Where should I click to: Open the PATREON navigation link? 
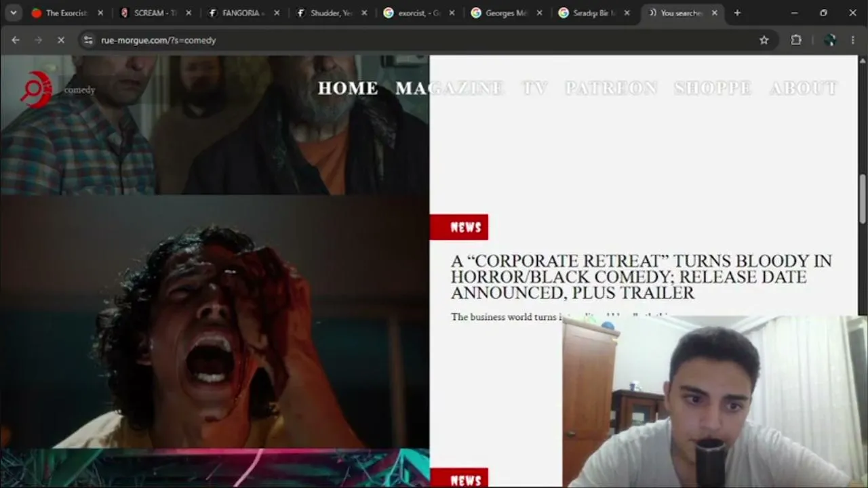611,88
